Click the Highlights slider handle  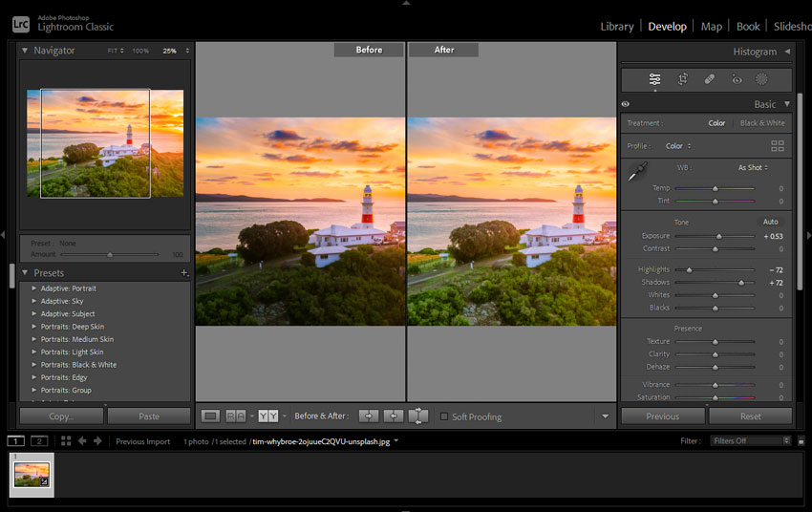pos(689,269)
